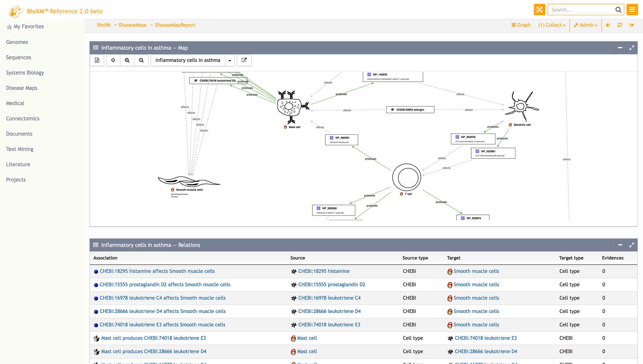
Task: Open Text Mining sidebar item
Action: [x=20, y=149]
